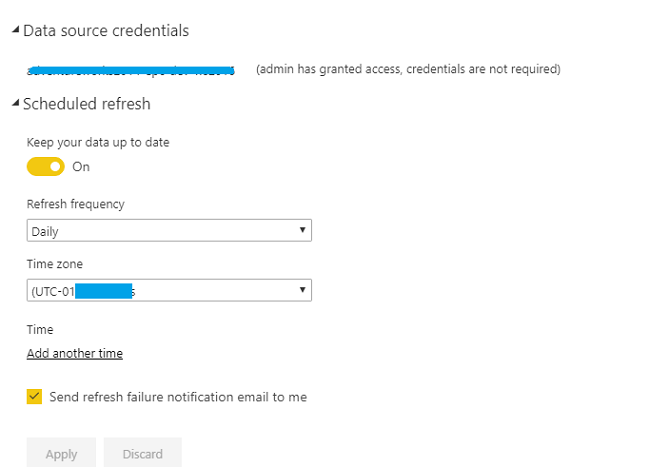The width and height of the screenshot is (650, 467).
Task: Click the Refresh frequency label
Action: [x=76, y=204]
